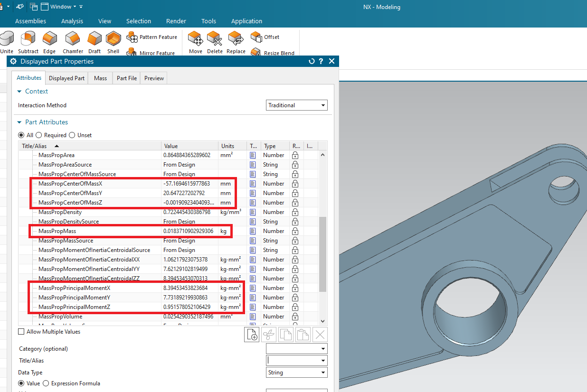Open the Move Face tool

pos(195,38)
